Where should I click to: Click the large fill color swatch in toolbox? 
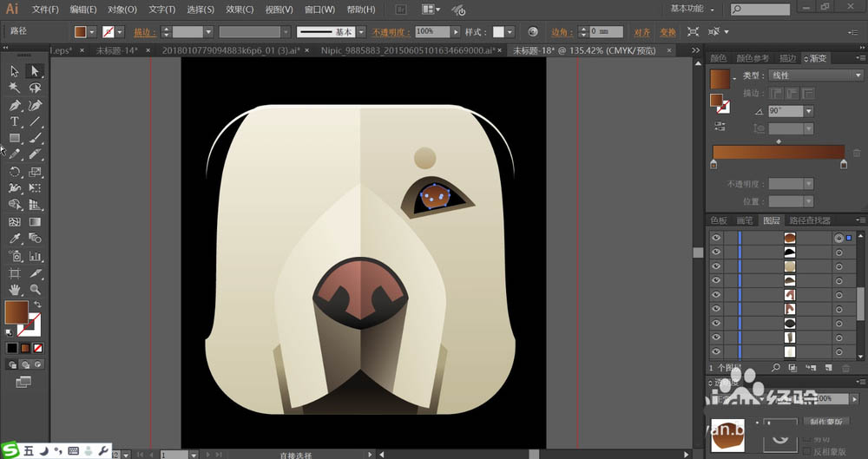coord(16,312)
